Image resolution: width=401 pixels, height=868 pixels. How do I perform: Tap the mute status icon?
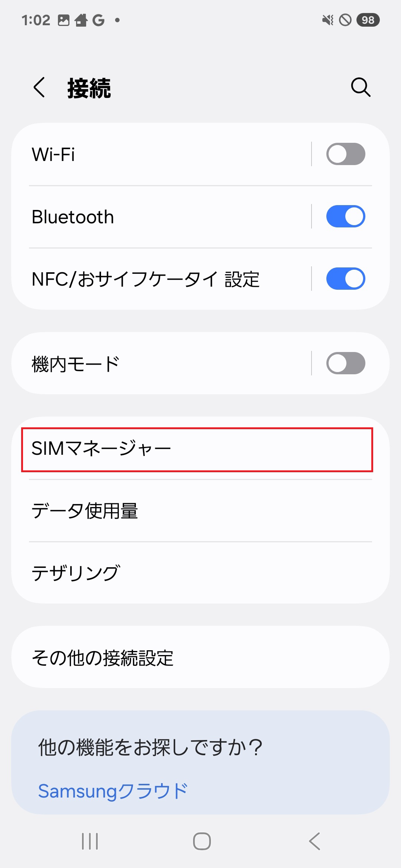[x=328, y=20]
